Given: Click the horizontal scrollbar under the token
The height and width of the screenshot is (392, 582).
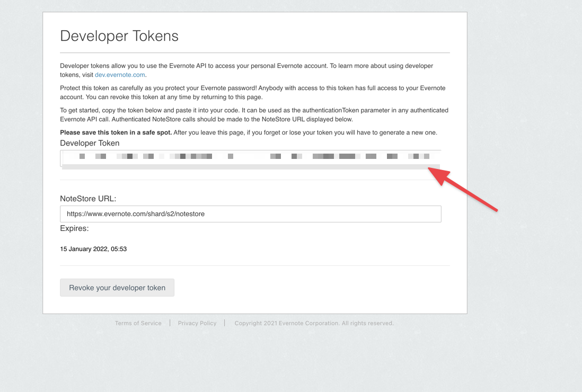Looking at the screenshot, I should 251,167.
